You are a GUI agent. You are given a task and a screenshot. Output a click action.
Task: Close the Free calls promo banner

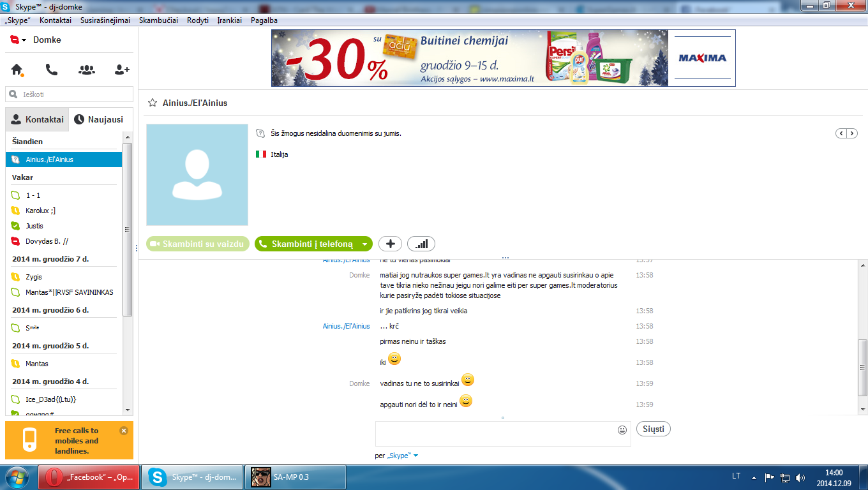tap(124, 431)
